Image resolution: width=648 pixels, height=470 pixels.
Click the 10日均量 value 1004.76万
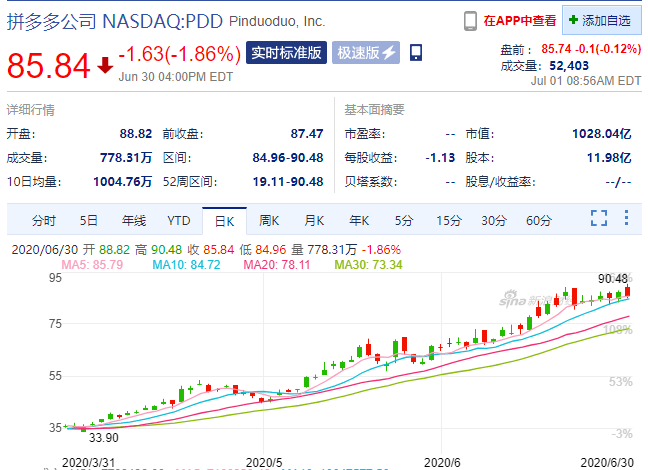point(123,182)
